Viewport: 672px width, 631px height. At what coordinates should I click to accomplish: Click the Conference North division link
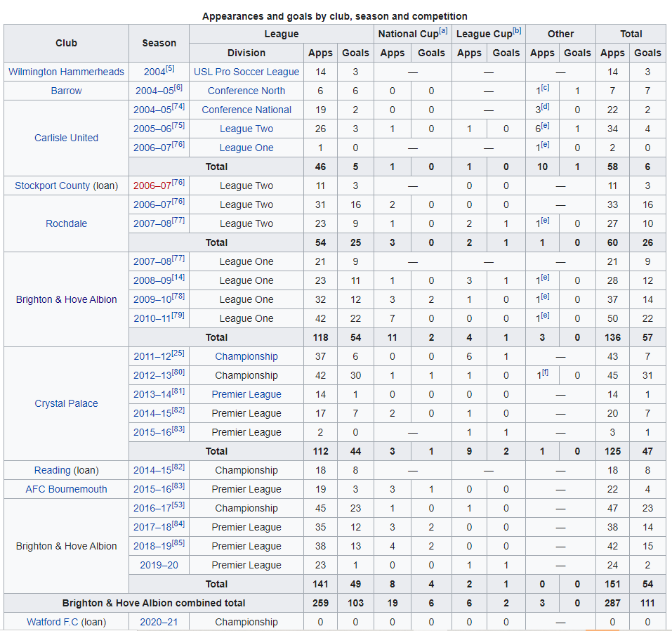[x=246, y=91]
